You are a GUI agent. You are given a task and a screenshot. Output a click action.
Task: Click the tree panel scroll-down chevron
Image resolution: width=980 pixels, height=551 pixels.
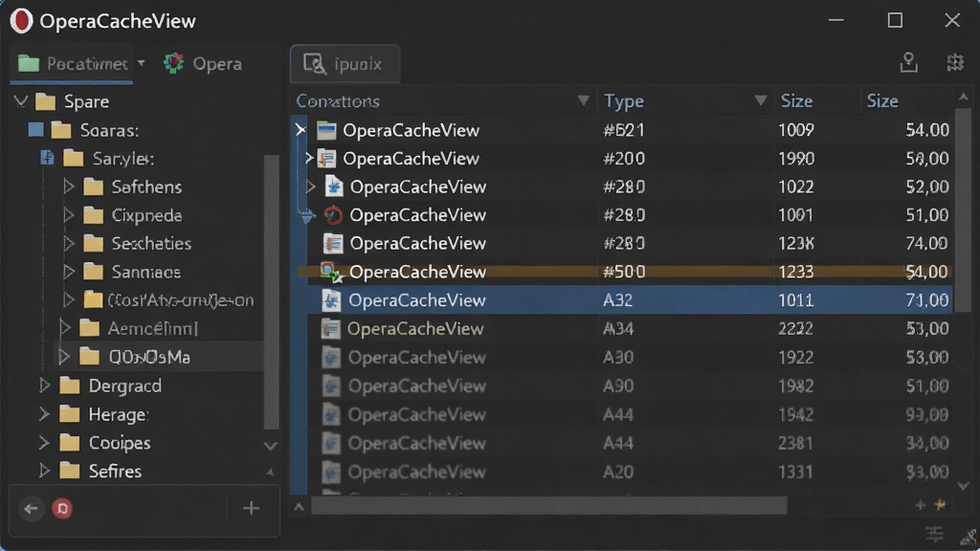[270, 446]
